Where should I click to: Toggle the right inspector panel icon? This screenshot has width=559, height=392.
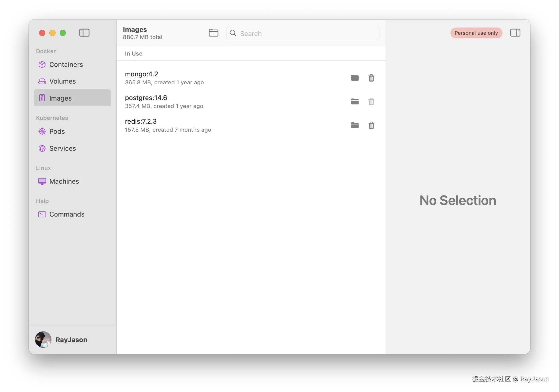(x=515, y=33)
